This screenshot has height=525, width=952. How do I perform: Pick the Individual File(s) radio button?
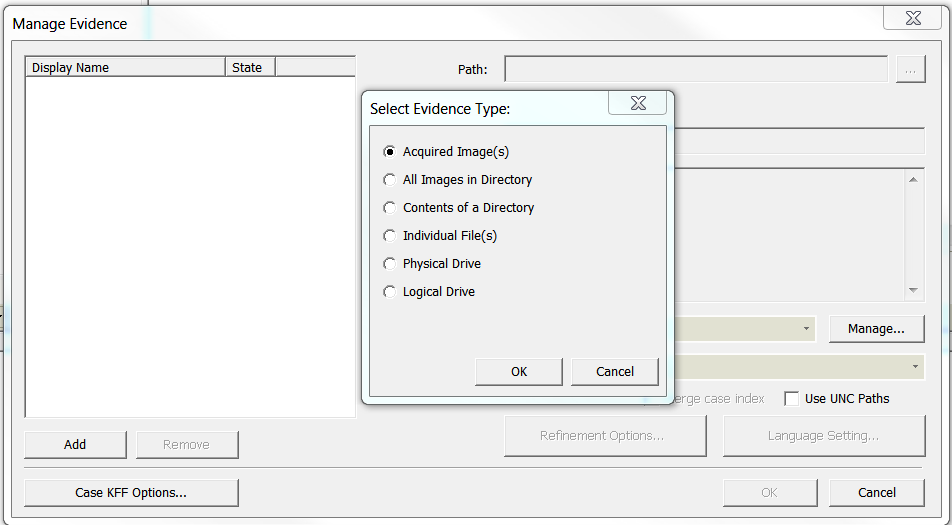[x=389, y=235]
